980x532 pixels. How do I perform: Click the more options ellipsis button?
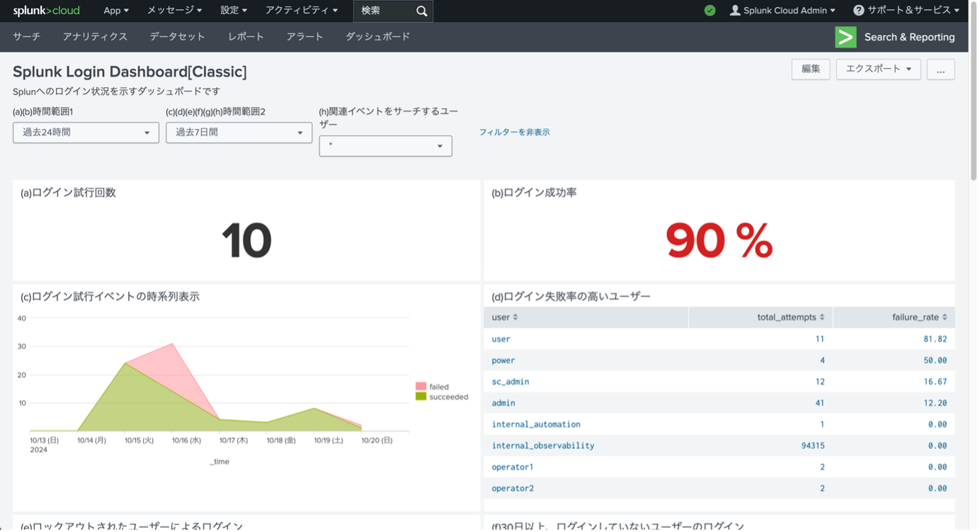point(940,69)
